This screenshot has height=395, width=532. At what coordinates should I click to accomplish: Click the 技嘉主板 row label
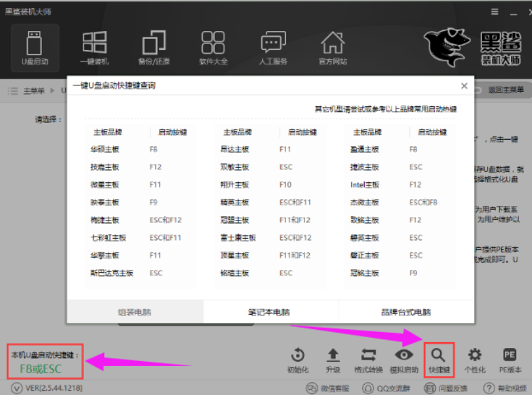tap(104, 167)
